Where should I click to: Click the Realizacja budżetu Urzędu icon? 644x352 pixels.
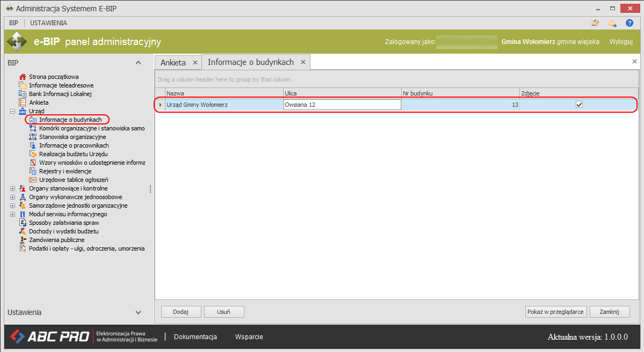(33, 154)
